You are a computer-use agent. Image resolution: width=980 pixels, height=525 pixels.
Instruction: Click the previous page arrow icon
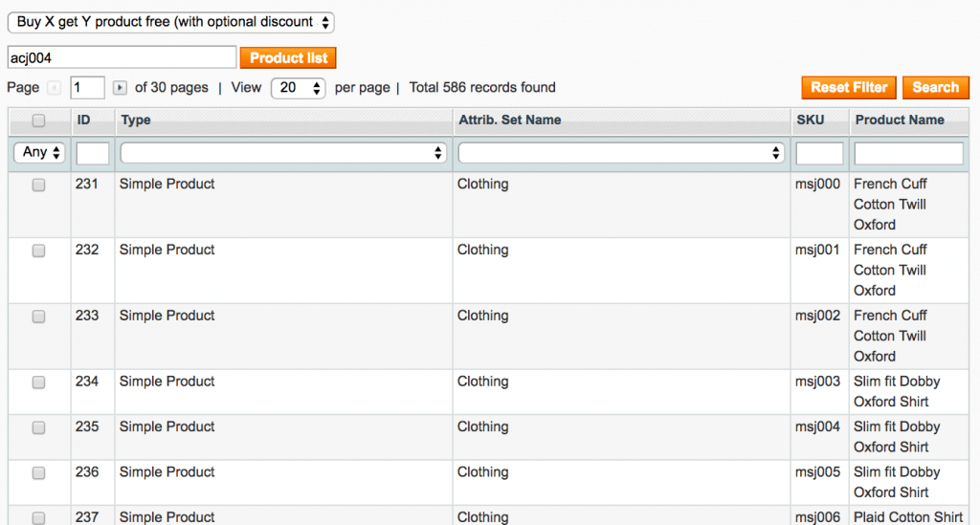tap(54, 88)
